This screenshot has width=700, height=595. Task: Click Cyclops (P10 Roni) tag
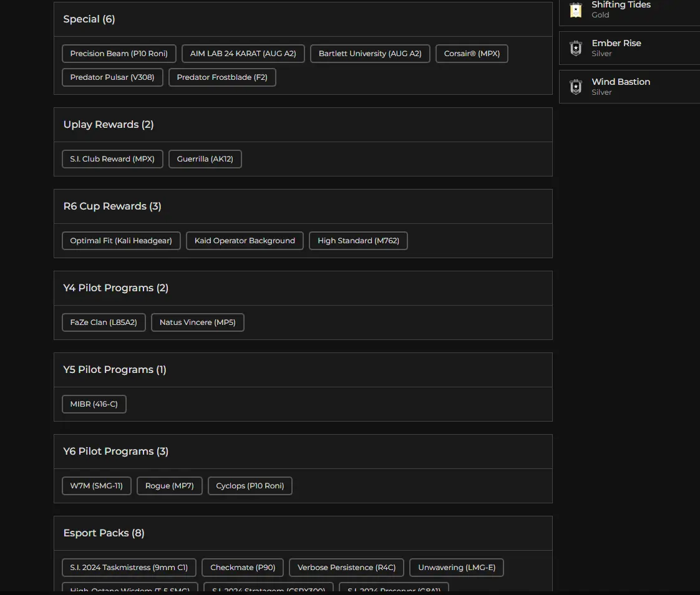(250, 486)
